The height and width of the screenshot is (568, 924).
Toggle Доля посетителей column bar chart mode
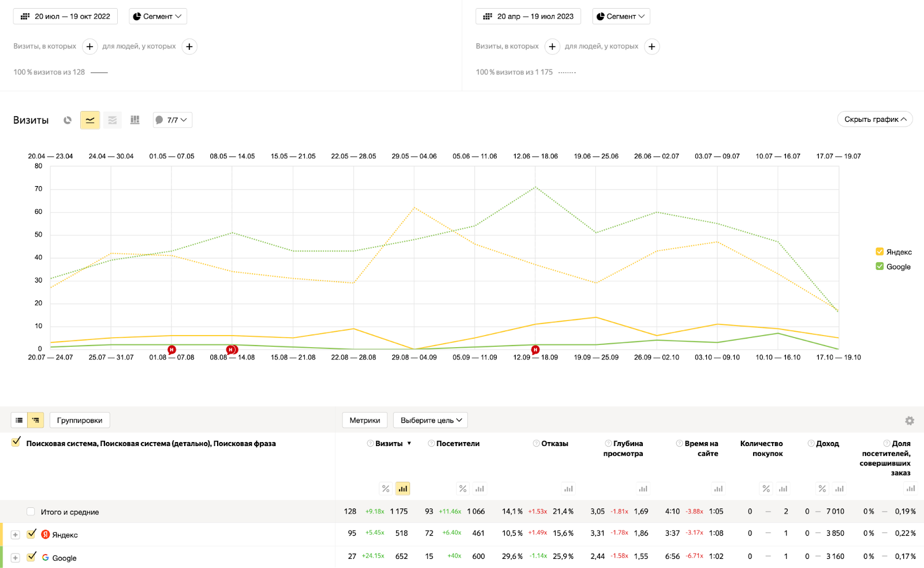click(x=911, y=489)
